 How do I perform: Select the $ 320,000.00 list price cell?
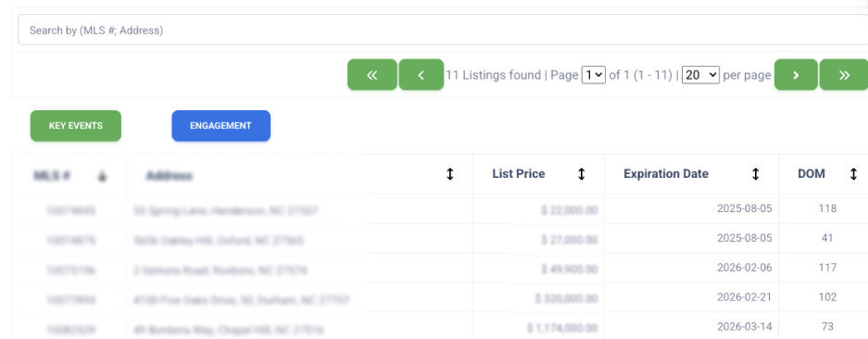(x=538, y=297)
